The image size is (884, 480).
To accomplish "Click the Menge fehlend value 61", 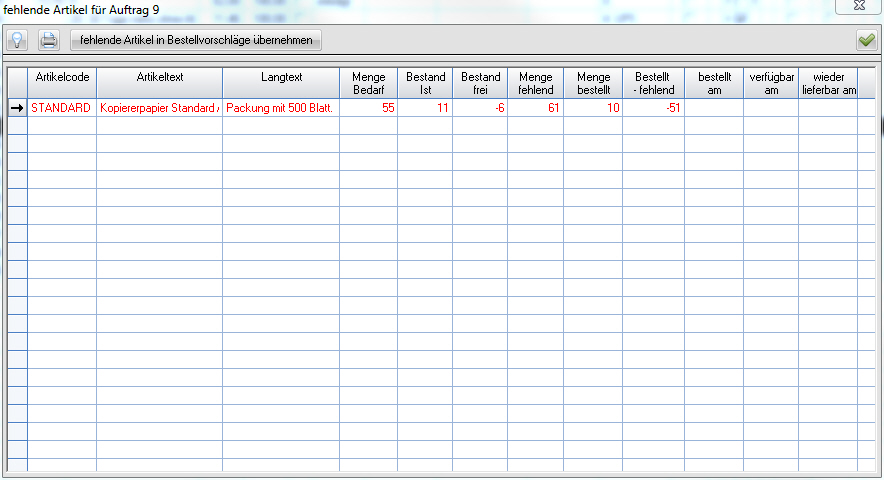I will tap(535, 108).
